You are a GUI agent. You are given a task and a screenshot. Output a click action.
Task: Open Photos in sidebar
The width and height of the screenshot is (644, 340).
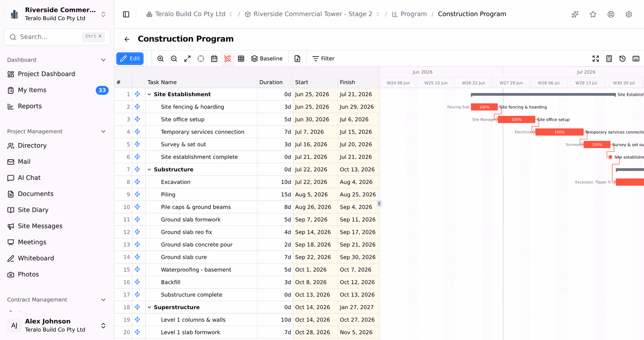tap(57, 274)
